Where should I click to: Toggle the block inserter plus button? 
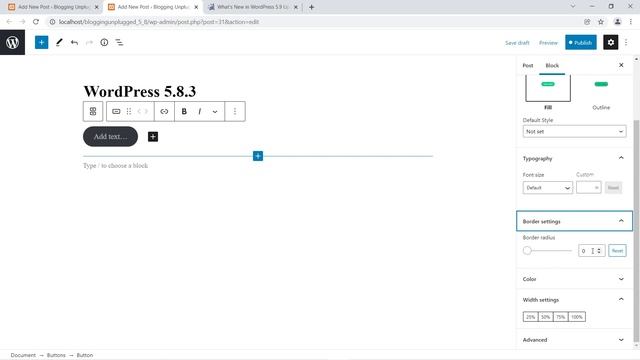coord(41,42)
